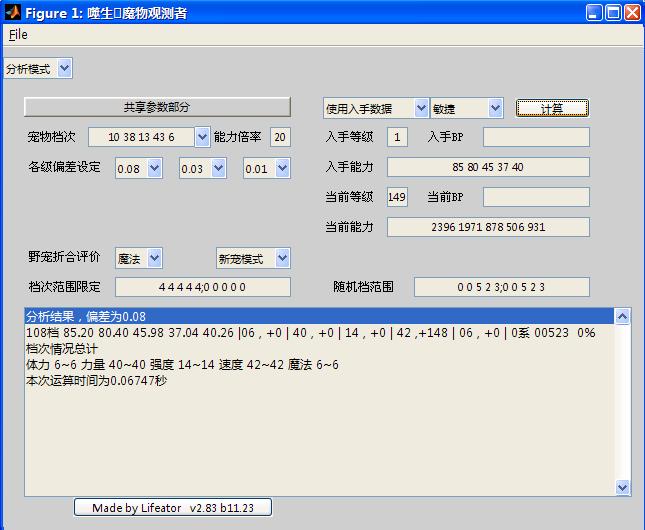645x530 pixels.
Task: Click the Made by Lifeator button
Action: click(173, 508)
